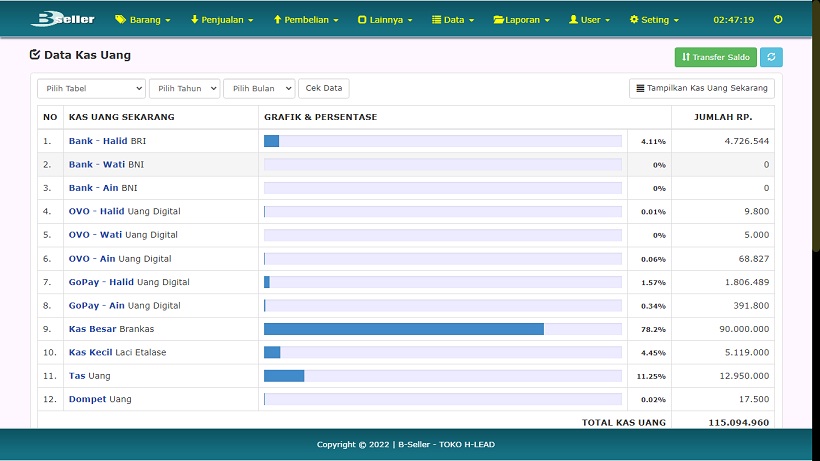
Task: Click the power logout icon
Action: pos(778,19)
